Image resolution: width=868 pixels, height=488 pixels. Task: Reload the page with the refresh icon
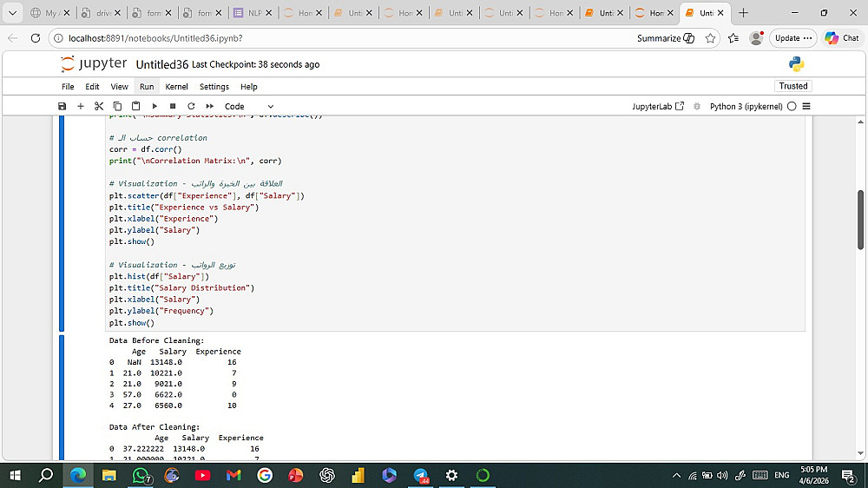36,38
